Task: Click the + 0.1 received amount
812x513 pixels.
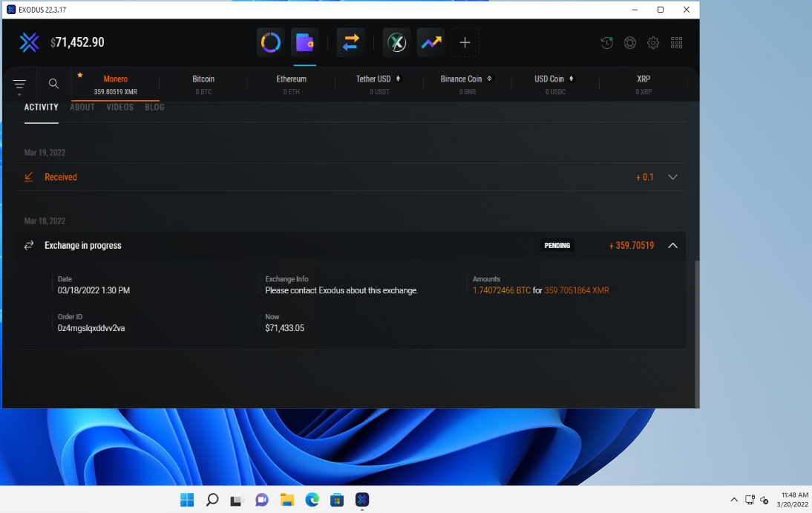Action: click(x=645, y=177)
